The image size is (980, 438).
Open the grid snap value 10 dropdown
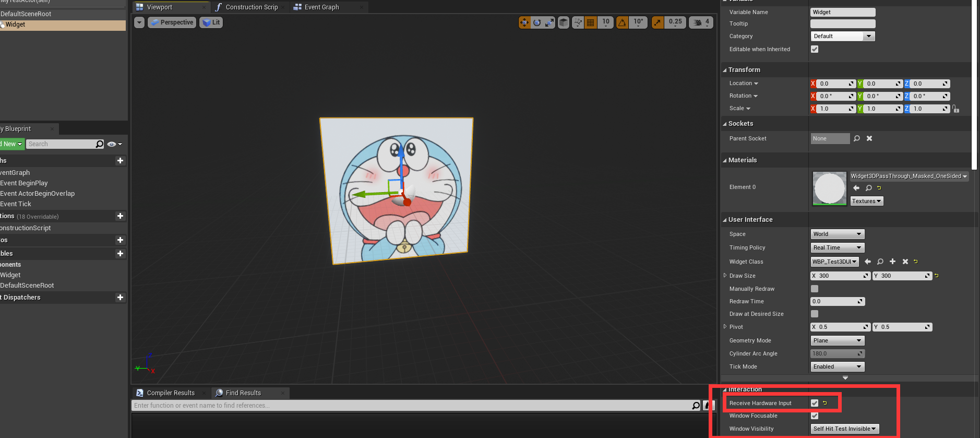(605, 22)
